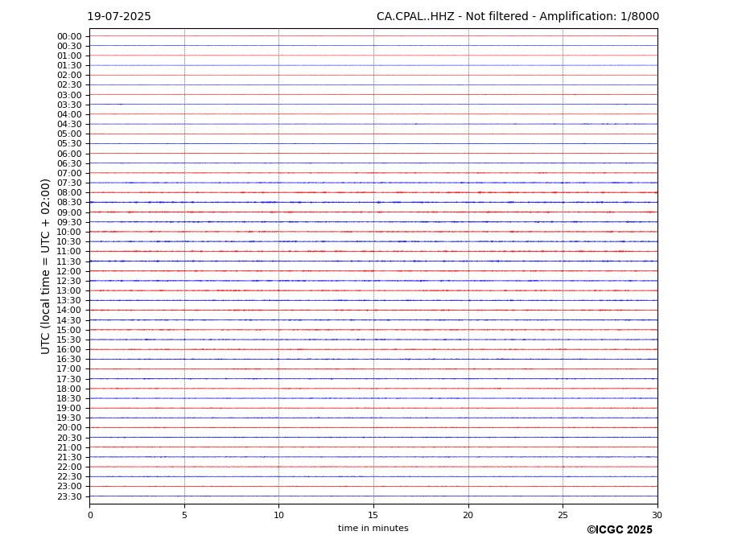Select the 23:00 time row label
Screen dimensions: 746x560
pyautogui.click(x=69, y=487)
